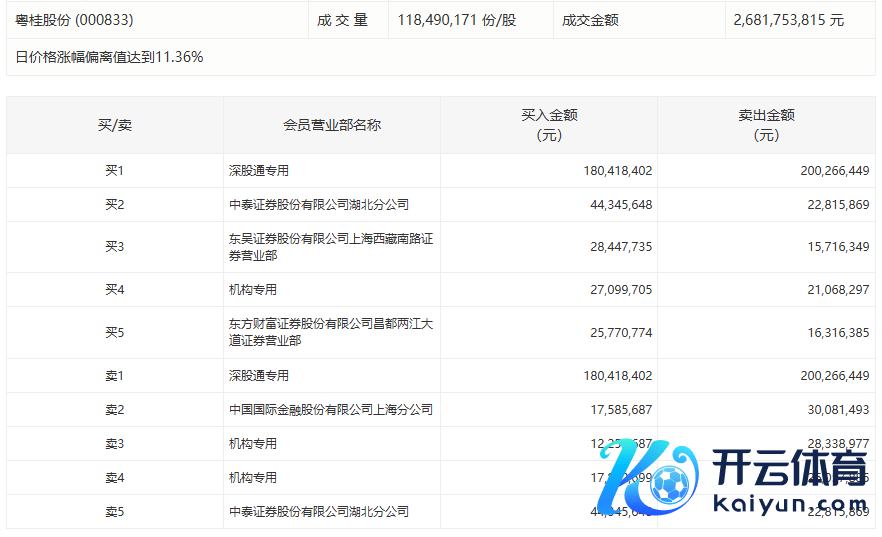Open 东方财富证券昌都两江大道证券营业部 entry
882x537 pixels.
(x=330, y=332)
